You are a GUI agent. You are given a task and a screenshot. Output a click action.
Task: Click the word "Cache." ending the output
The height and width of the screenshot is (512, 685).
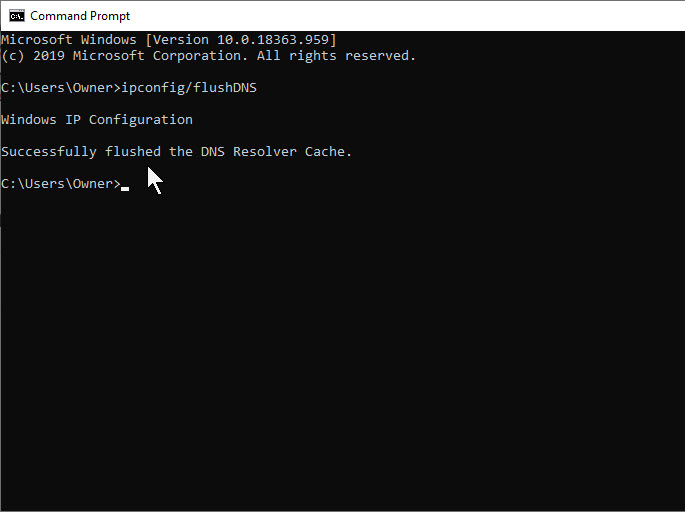point(329,152)
